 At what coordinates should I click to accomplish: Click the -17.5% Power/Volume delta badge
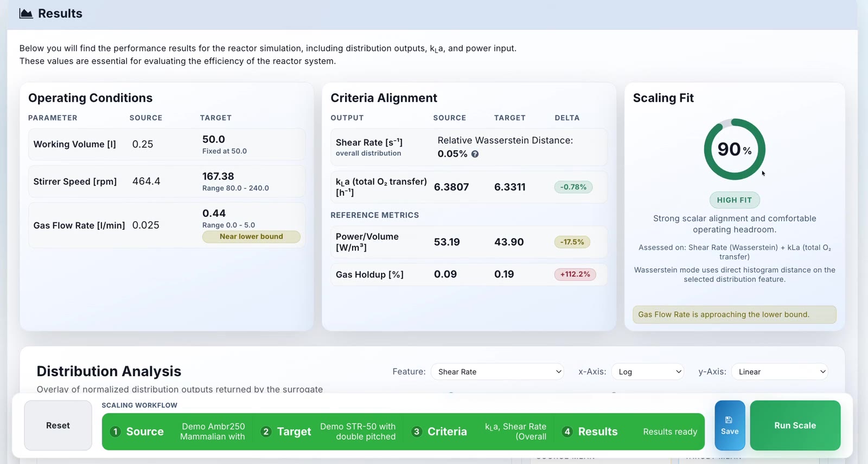[x=572, y=242]
